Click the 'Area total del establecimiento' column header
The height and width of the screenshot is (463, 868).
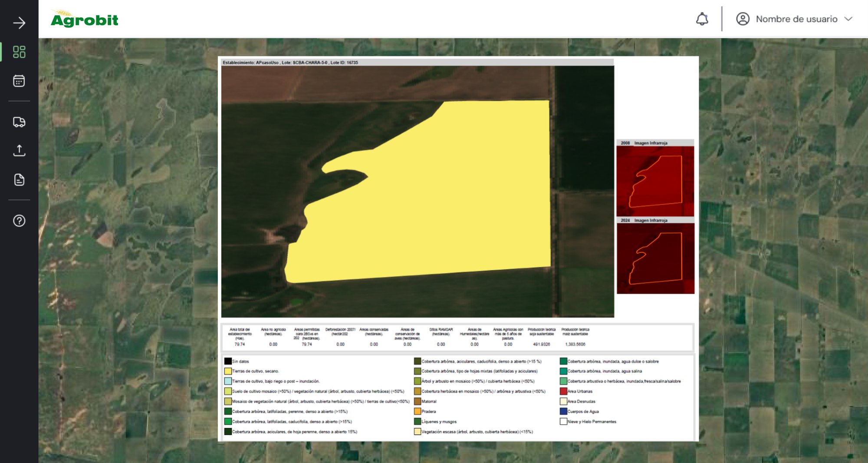click(240, 334)
